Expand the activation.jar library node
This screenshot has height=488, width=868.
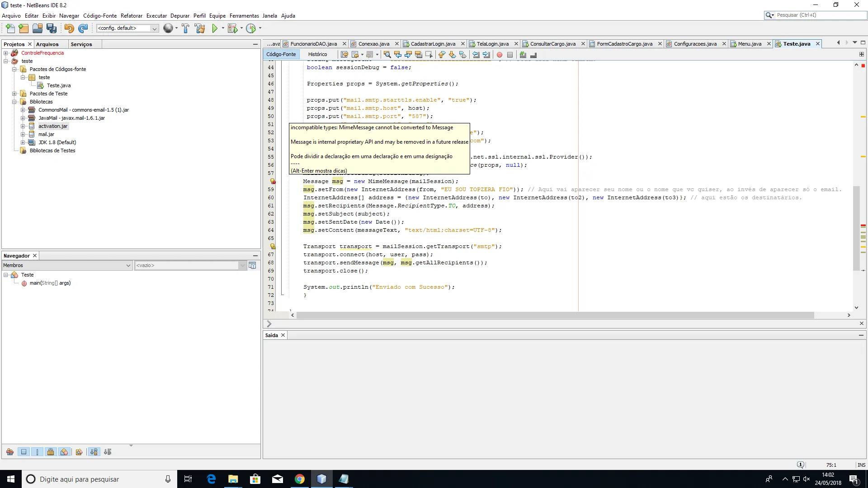pos(23,127)
